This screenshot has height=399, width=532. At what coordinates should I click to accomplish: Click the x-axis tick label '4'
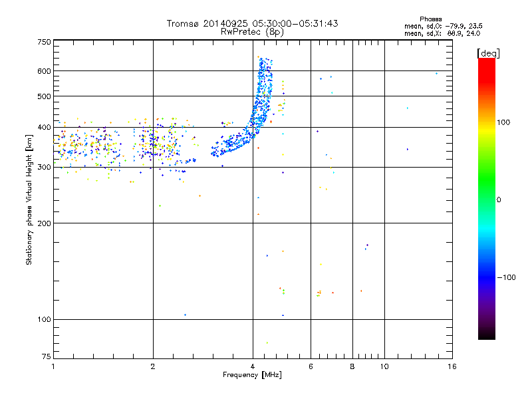pyautogui.click(x=253, y=366)
